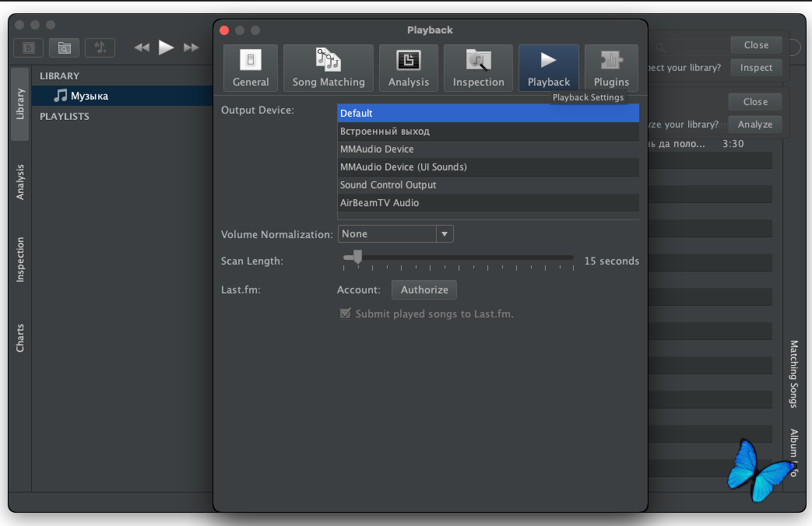Viewport: 812px width, 526px height.
Task: Switch to the Charts side tab
Action: 20,338
